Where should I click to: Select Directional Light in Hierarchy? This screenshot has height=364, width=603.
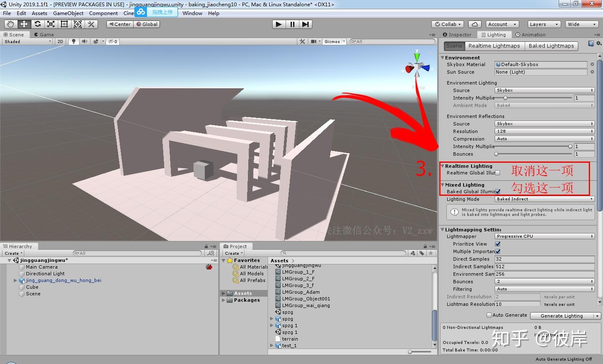tap(45, 274)
